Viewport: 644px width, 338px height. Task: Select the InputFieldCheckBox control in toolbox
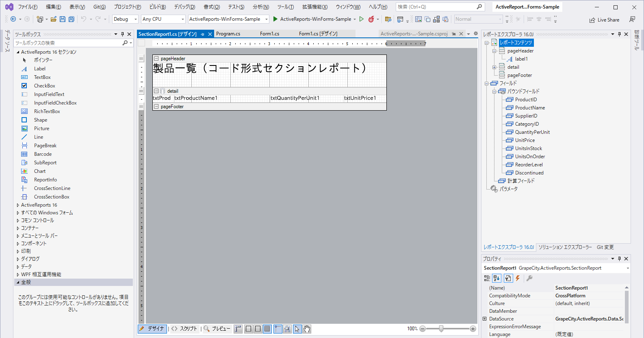[55, 103]
